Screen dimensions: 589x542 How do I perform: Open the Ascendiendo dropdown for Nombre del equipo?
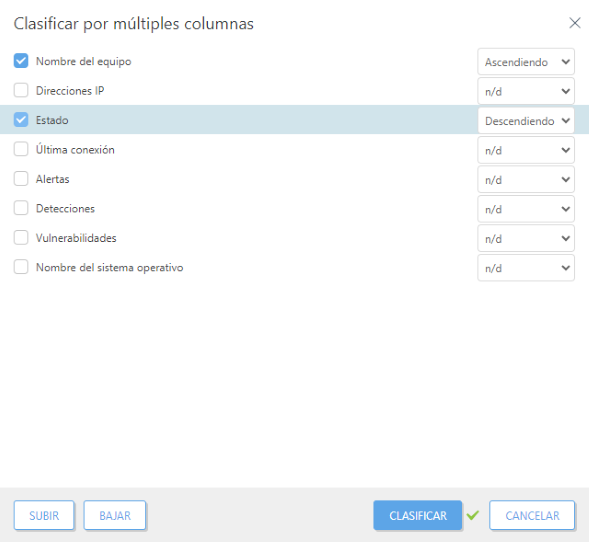[x=526, y=62]
